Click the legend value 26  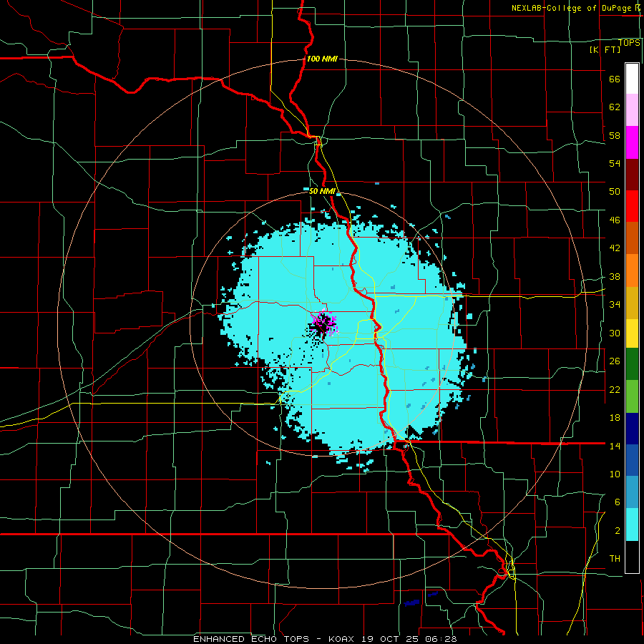tap(615, 361)
